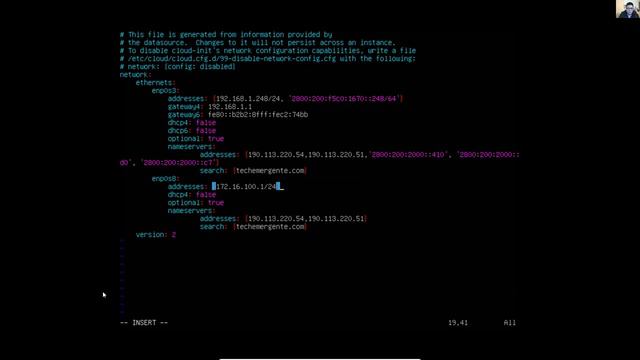Image resolution: width=640 pixels, height=360 pixels.
Task: Click the '2800:200:2000::410' nameserver entry
Action: coord(409,155)
